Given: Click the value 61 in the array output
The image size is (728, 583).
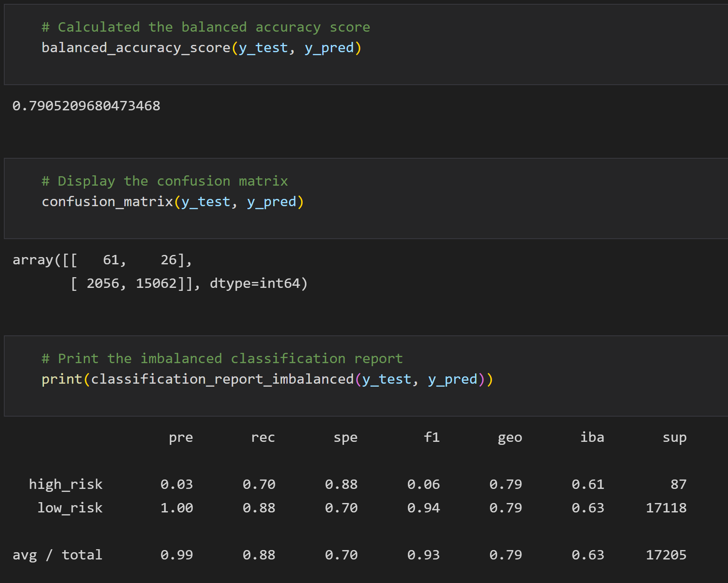Looking at the screenshot, I should point(111,260).
